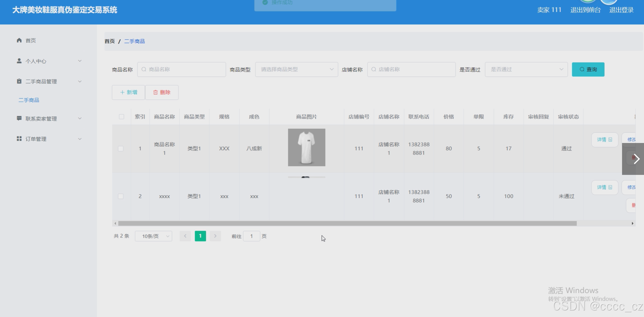Click the white T-shirt product thumbnail
The width and height of the screenshot is (644, 317).
pos(306,147)
